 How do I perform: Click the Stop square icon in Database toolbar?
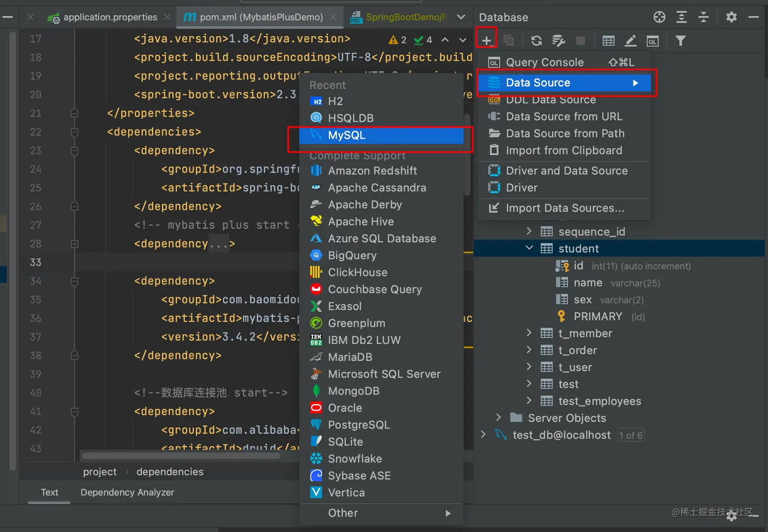tap(581, 41)
